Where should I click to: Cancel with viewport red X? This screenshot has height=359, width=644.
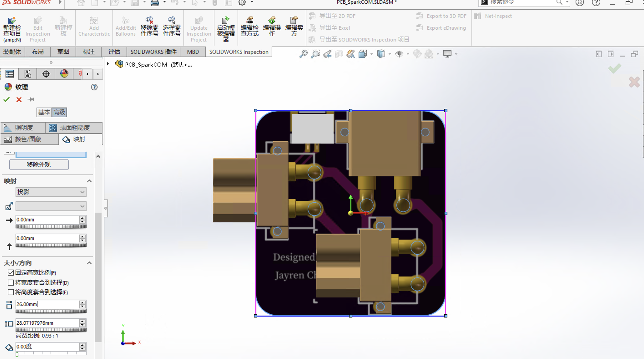point(634,82)
